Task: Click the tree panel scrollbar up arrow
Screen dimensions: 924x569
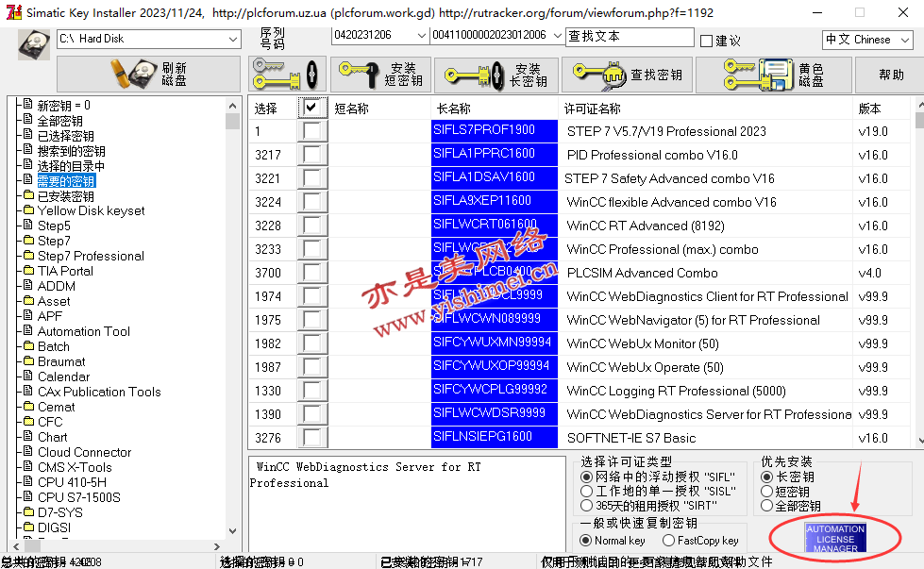Action: 233,106
